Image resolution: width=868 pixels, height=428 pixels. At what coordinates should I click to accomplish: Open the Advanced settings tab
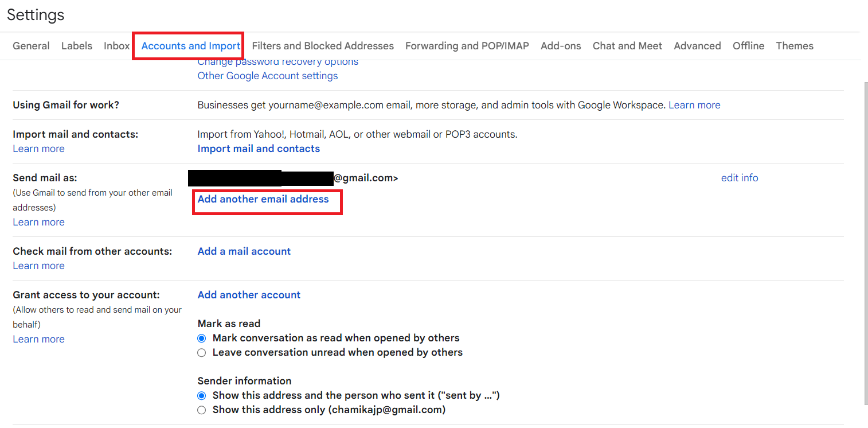click(697, 46)
